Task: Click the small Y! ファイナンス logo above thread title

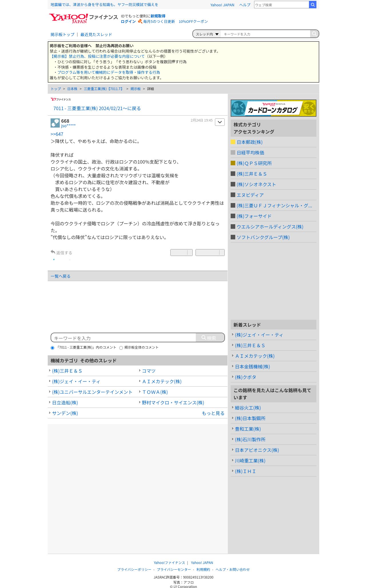Action: (x=61, y=99)
